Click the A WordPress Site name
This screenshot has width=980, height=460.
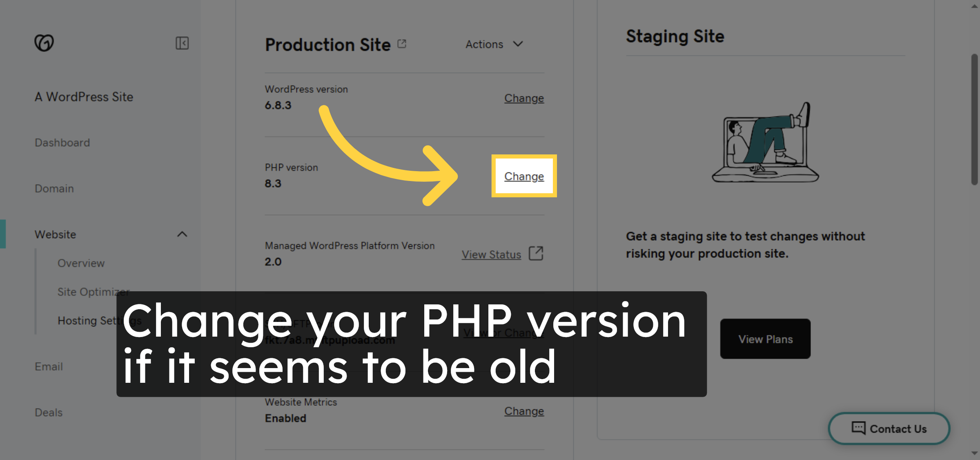click(x=84, y=97)
